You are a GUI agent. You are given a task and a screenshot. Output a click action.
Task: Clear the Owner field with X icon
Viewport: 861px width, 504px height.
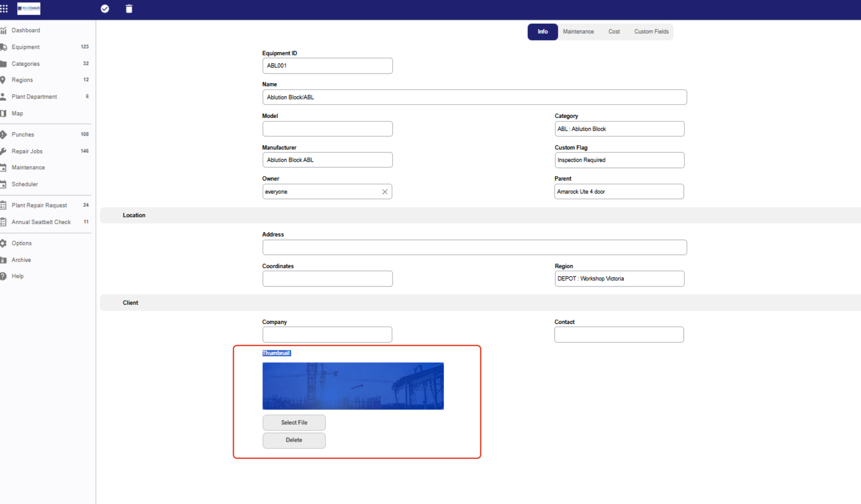[385, 192]
